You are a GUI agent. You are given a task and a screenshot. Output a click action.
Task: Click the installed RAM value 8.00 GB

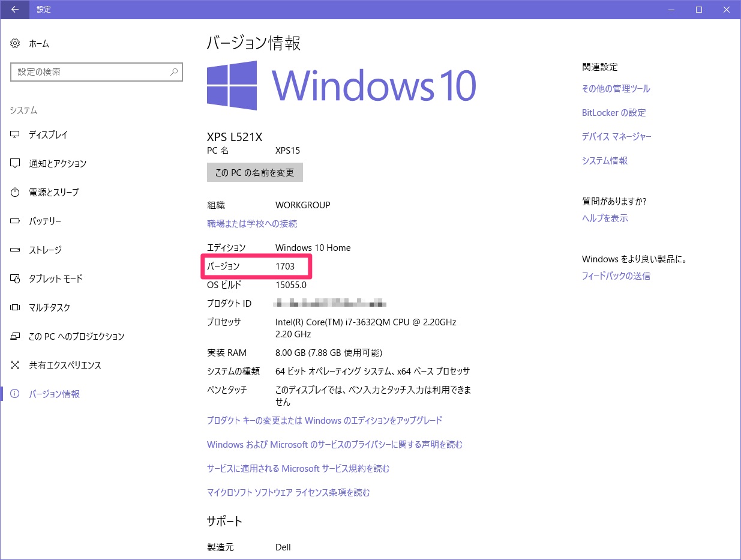(x=329, y=353)
